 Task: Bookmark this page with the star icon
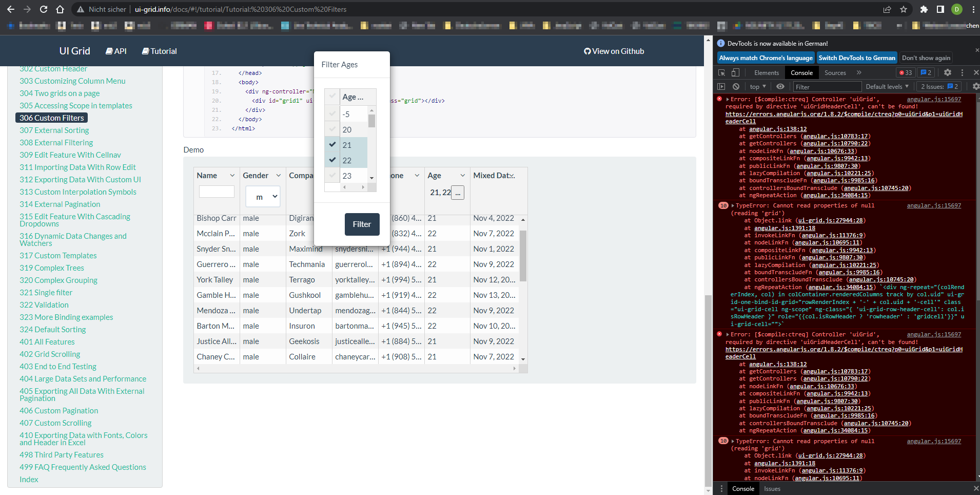point(904,9)
